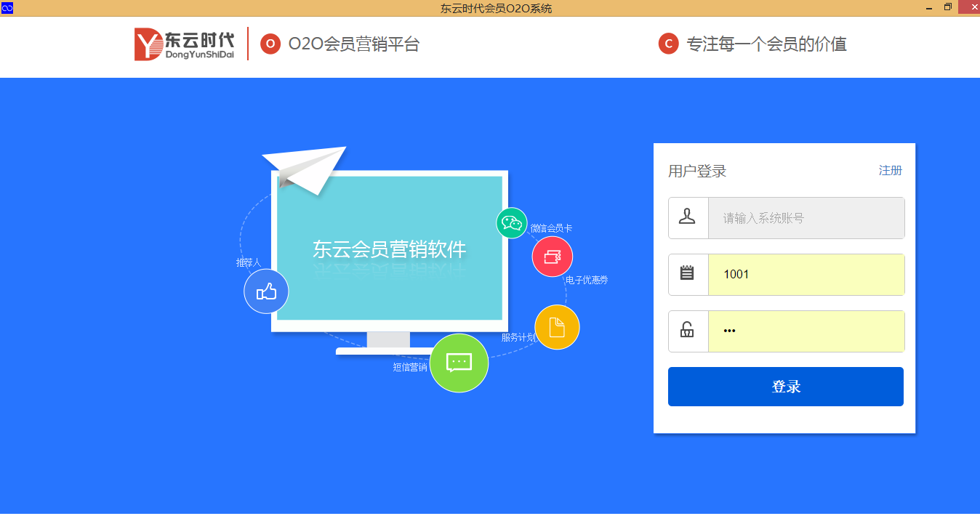
Task: Click the green WeChat member card icon
Action: [x=512, y=222]
